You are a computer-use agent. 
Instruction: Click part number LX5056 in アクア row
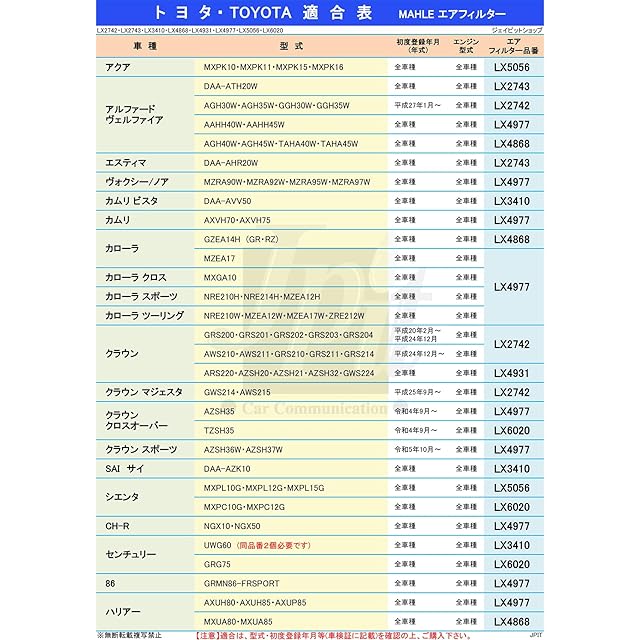511,67
